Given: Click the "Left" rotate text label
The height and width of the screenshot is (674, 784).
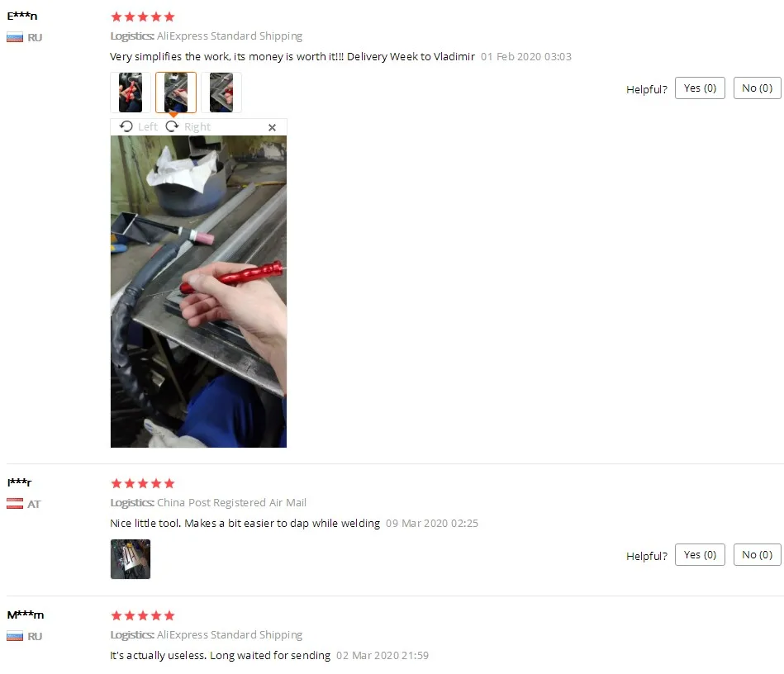Looking at the screenshot, I should [x=148, y=127].
